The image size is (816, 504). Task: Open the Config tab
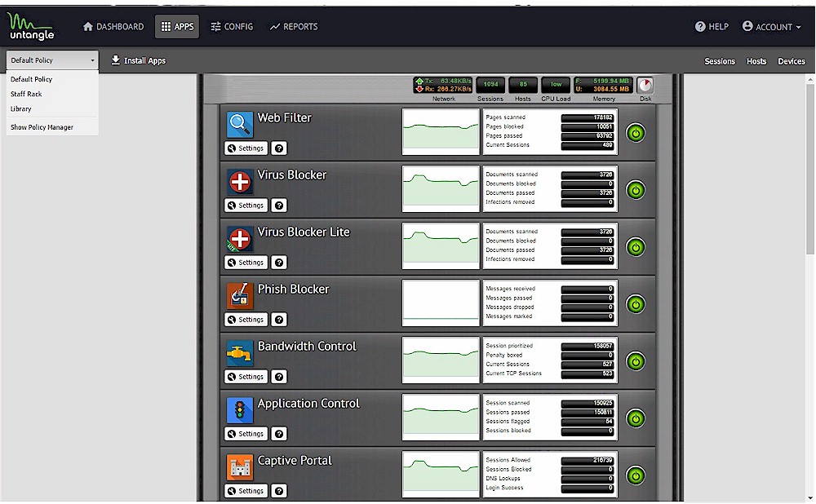[x=232, y=27]
